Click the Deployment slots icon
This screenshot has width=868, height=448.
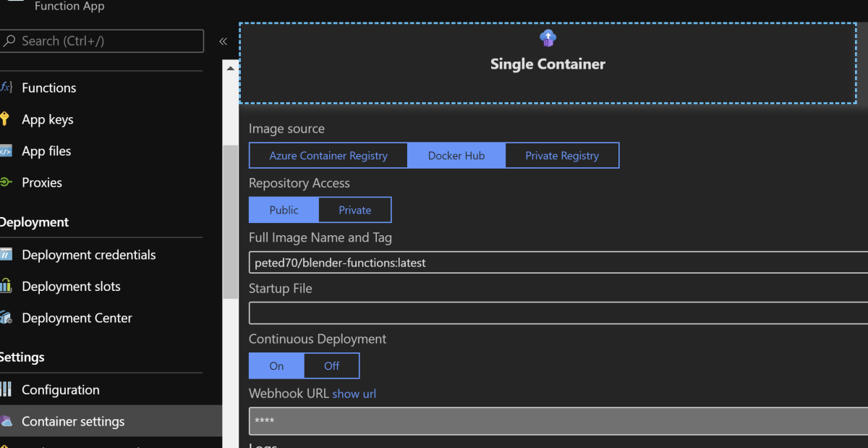[6, 287]
